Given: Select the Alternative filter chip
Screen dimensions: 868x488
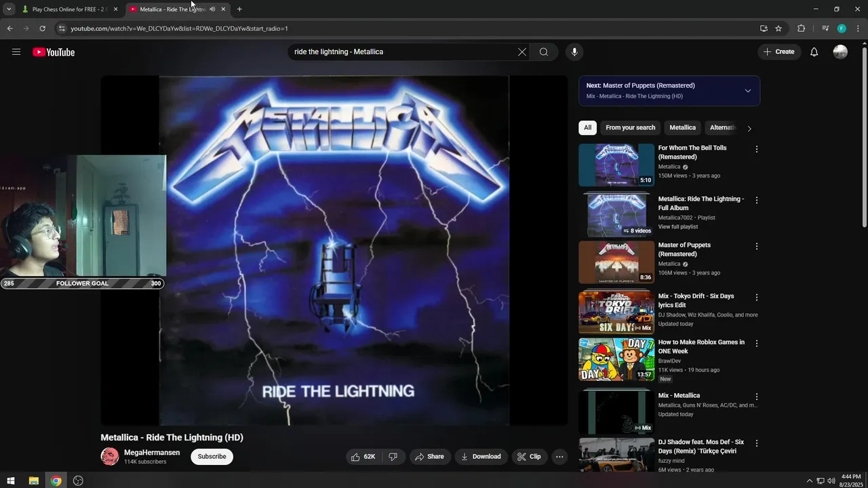Looking at the screenshot, I should (x=722, y=127).
